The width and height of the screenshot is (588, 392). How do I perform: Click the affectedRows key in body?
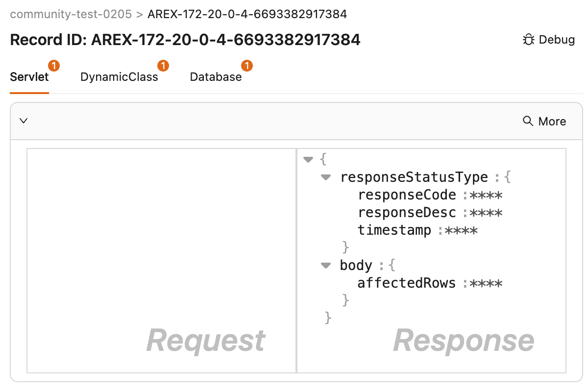pos(407,283)
